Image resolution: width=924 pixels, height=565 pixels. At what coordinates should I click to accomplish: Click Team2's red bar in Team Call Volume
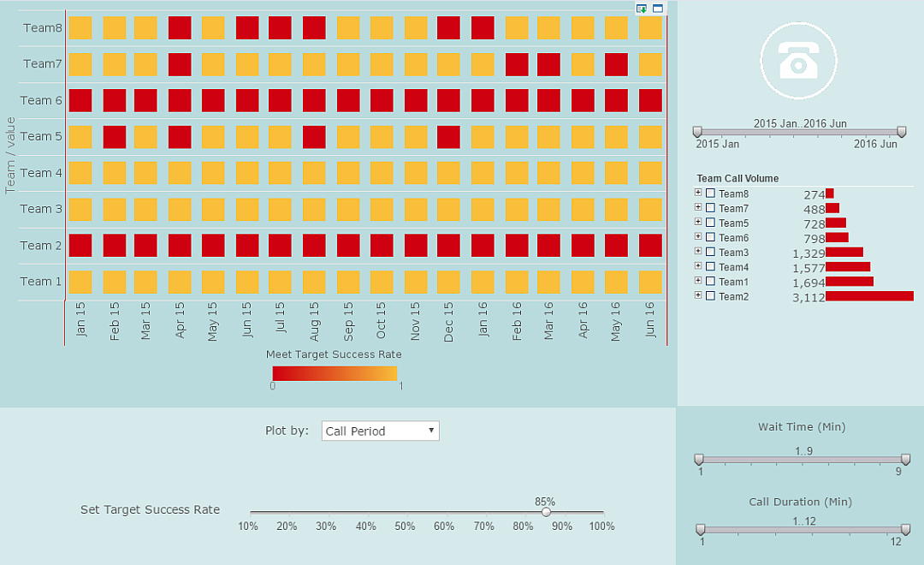coord(868,295)
